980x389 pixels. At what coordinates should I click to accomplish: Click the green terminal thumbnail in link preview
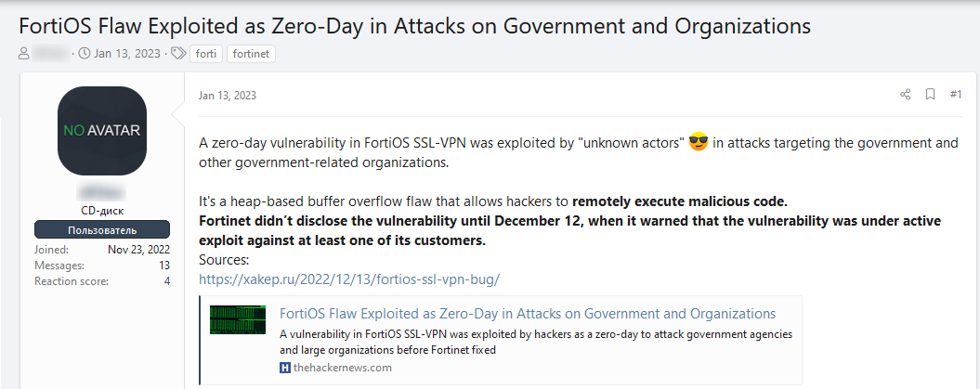pyautogui.click(x=238, y=319)
